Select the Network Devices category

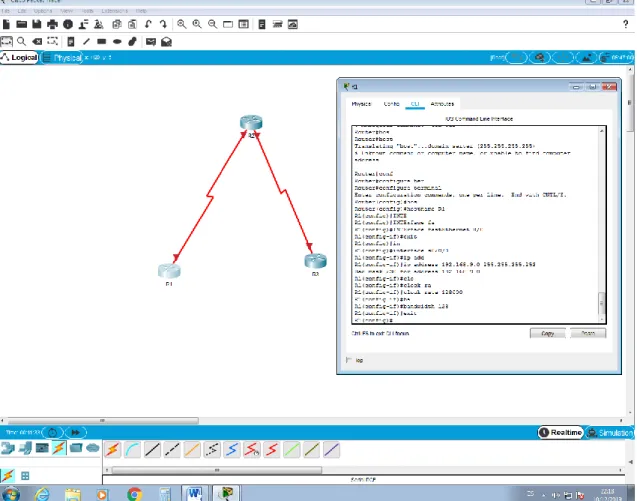pos(8,448)
